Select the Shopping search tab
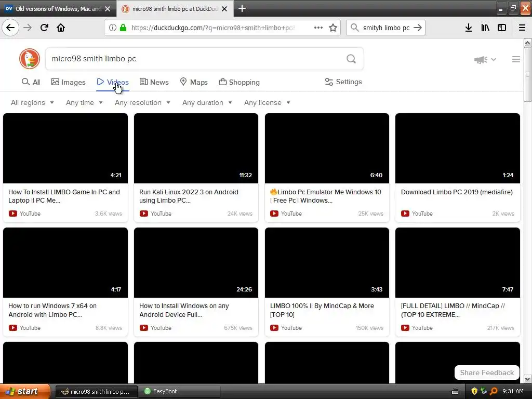Screen dimensions: 532x399 click(239, 82)
